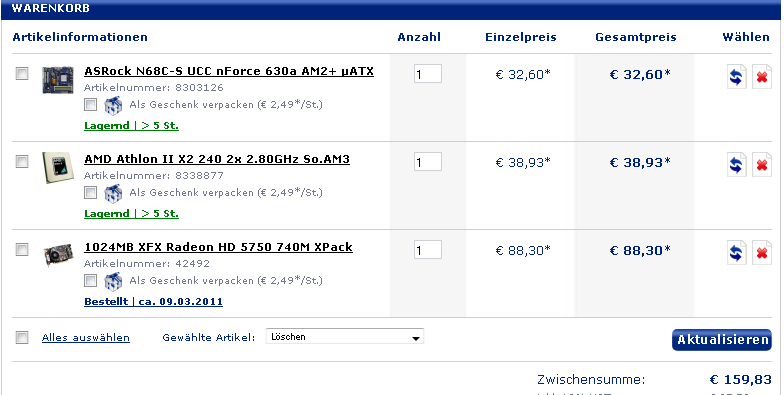This screenshot has height=395, width=784.
Task: Remove ASRock N68C-S with red X icon
Action: pos(762,77)
